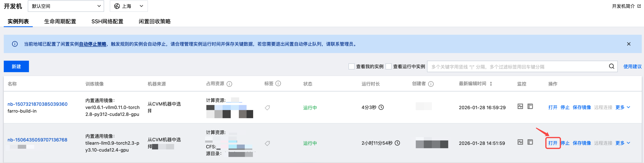Switch to the SSH网络配置 tab
The width and height of the screenshot is (644, 163).
click(x=107, y=21)
